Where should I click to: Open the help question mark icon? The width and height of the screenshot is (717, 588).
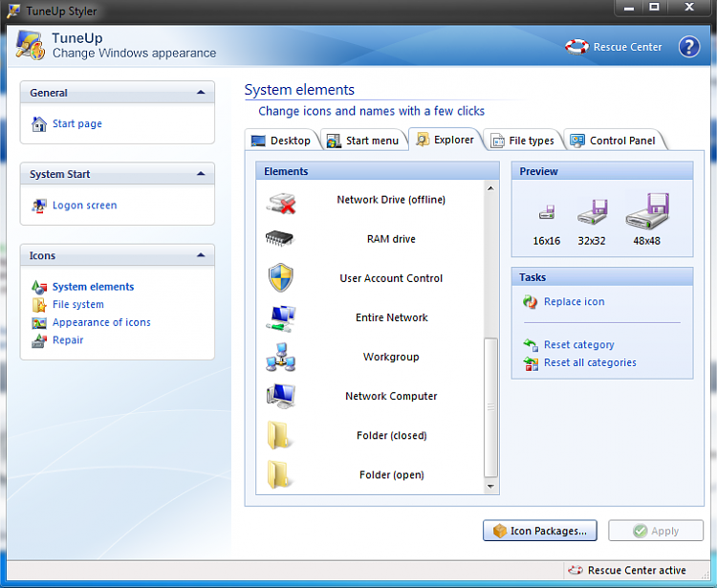coord(688,47)
